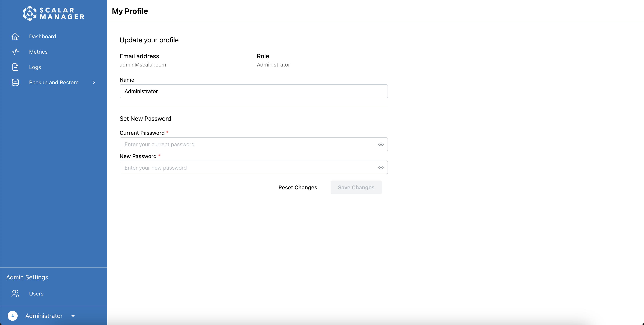Open the Logs menu entry
This screenshot has width=644, height=325.
(35, 67)
